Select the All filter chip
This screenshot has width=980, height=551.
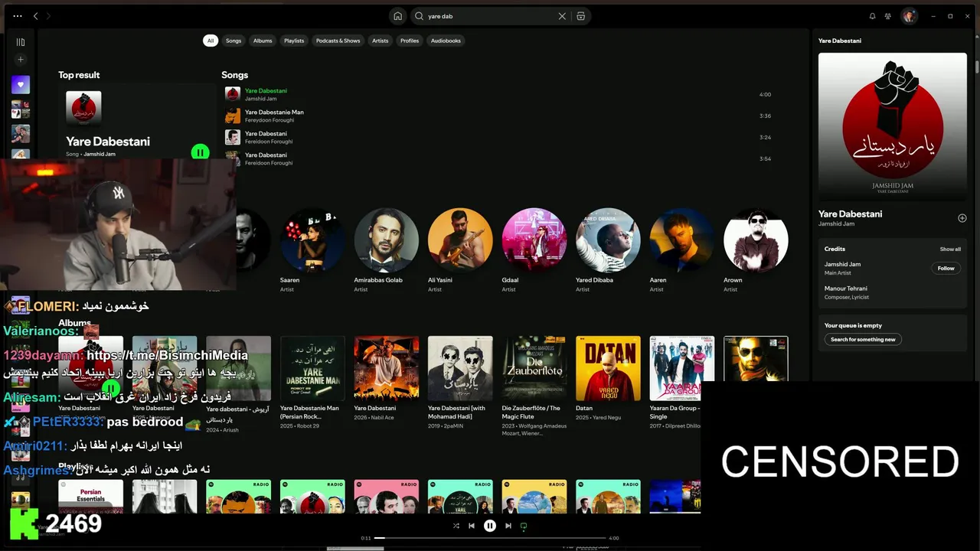click(x=210, y=41)
